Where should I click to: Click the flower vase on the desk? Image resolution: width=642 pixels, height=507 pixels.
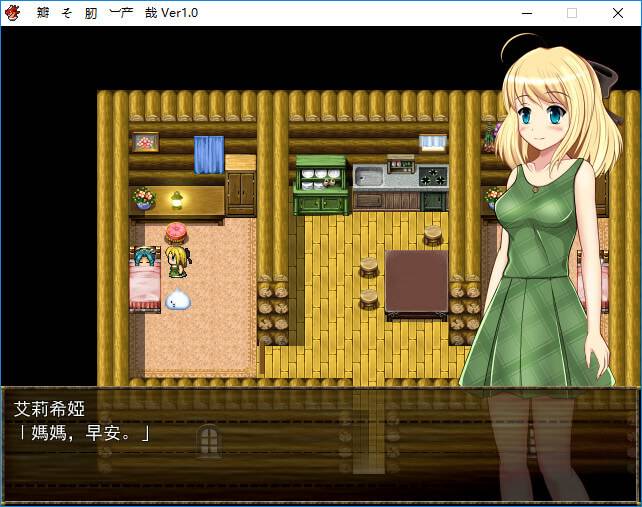(x=144, y=198)
